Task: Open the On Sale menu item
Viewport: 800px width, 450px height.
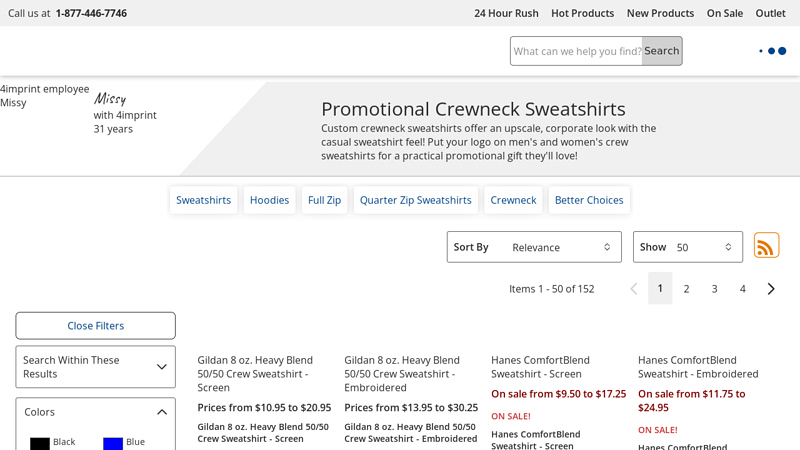Action: pyautogui.click(x=724, y=13)
